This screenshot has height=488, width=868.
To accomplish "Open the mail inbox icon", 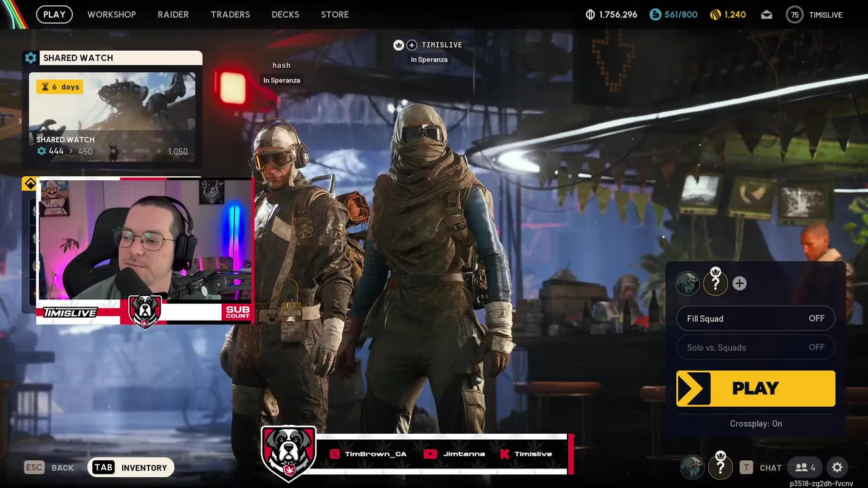I will click(766, 14).
